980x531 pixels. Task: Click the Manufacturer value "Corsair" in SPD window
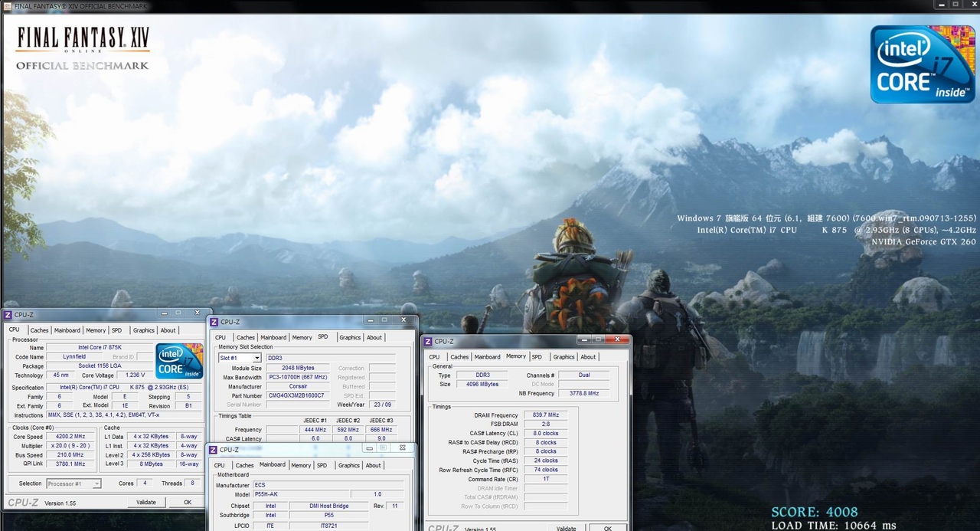pos(298,386)
